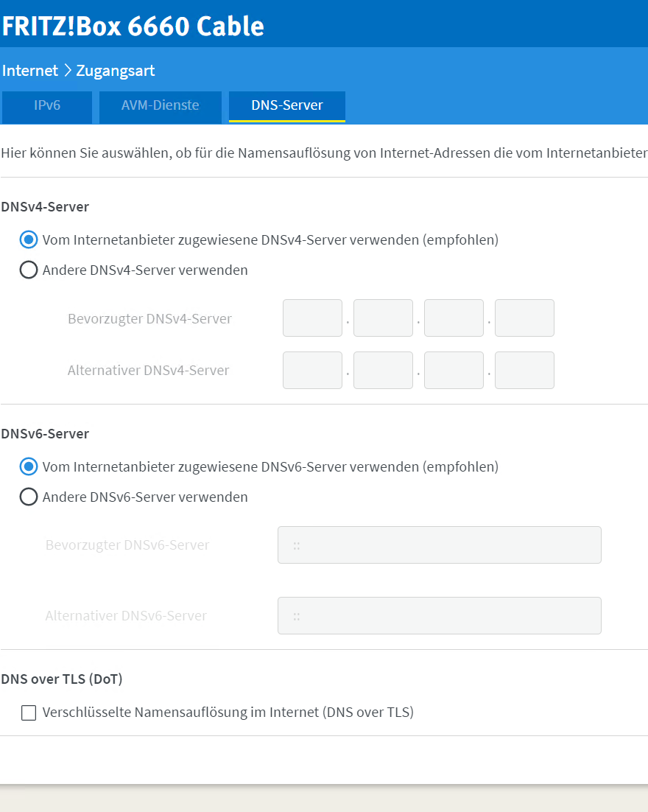Click second octet of Bevorzugter DNSv4-Server
Screen dimensions: 648x812
[383, 318]
